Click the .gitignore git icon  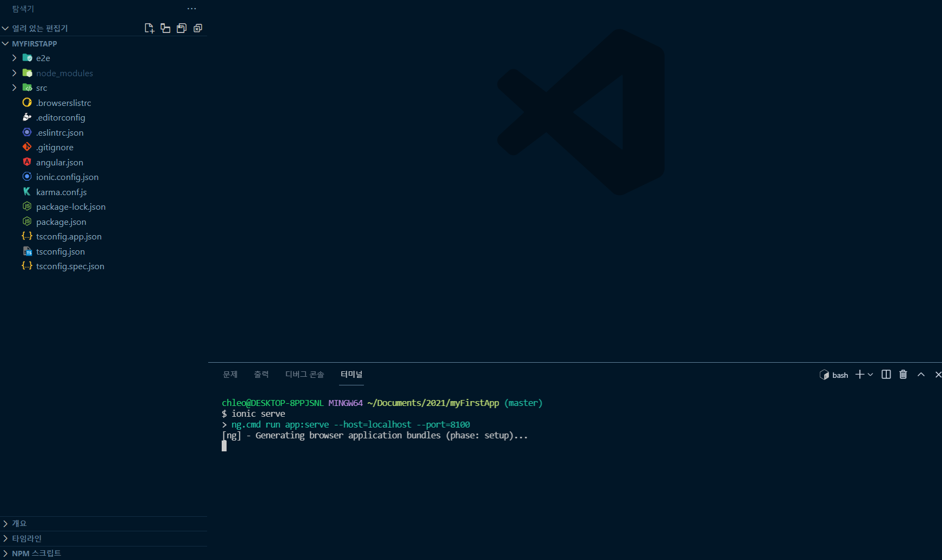27,147
